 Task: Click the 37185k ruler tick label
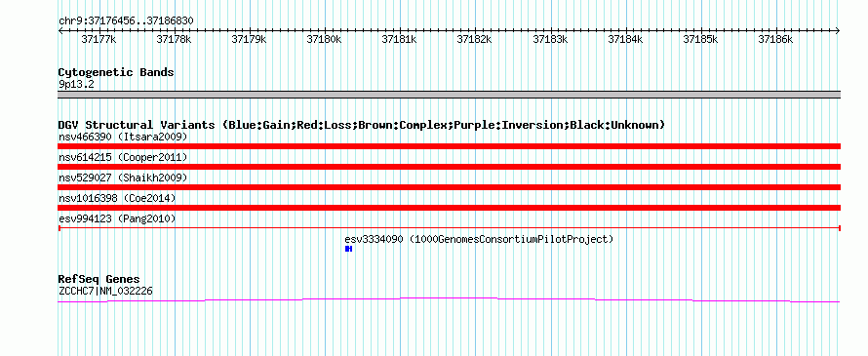coord(701,39)
